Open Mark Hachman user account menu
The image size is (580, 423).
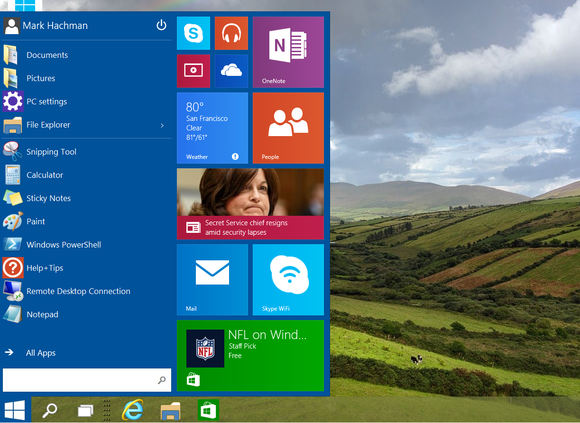point(46,26)
